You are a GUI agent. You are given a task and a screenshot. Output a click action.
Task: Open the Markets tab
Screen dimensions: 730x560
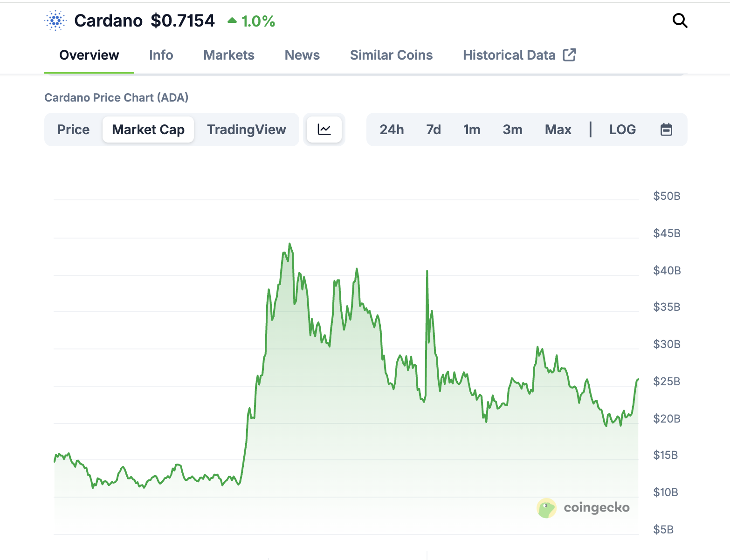[x=229, y=55]
